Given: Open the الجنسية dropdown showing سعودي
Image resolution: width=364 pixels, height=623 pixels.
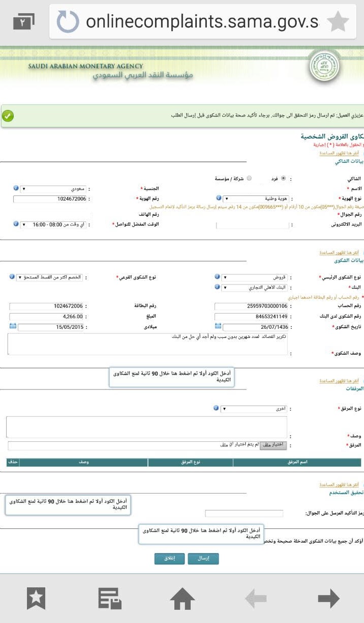Looking at the screenshot, I should pyautogui.click(x=53, y=188).
